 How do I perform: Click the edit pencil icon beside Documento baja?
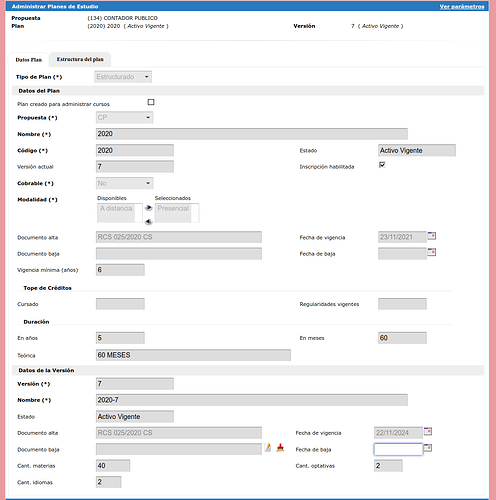268,448
